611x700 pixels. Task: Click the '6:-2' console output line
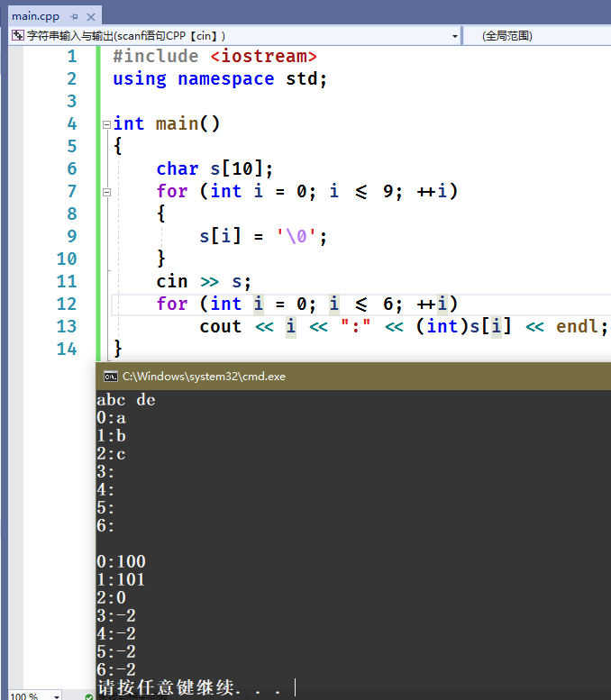[x=116, y=669]
